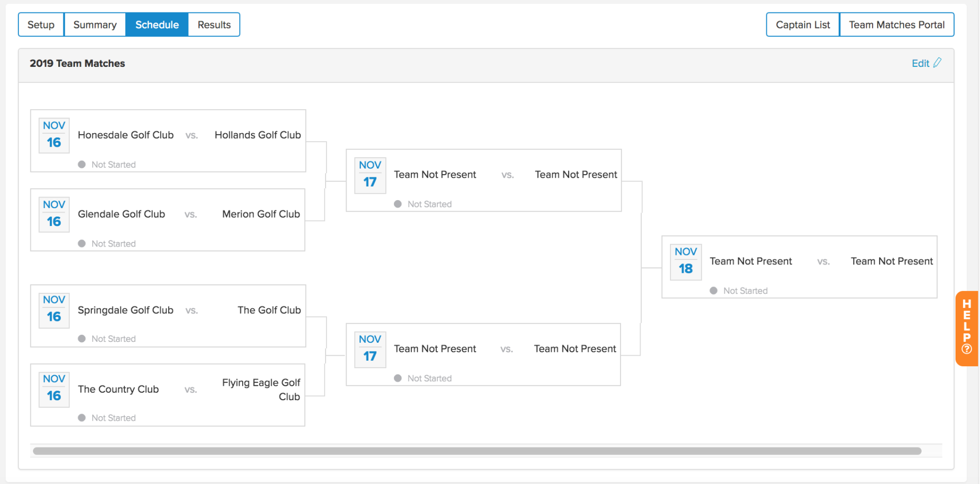Viewport: 980px width, 484px height.
Task: Click the Not Started status dot on Honesdale match
Action: click(82, 164)
